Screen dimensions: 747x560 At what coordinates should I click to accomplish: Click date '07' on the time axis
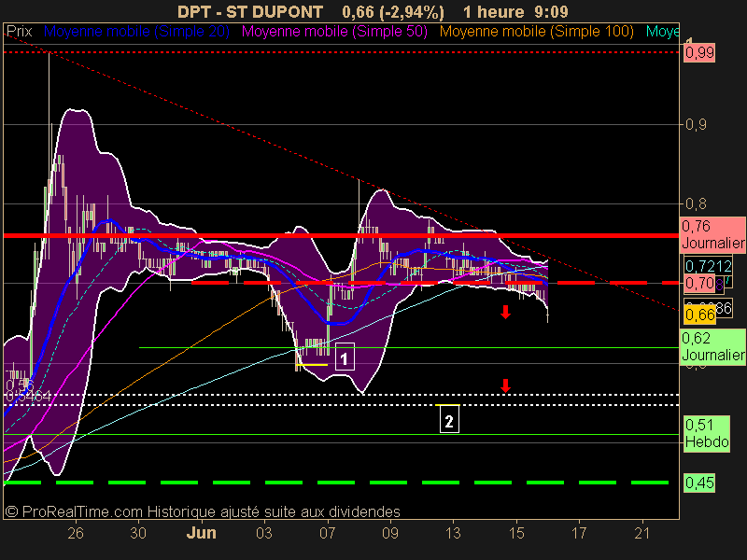point(328,533)
